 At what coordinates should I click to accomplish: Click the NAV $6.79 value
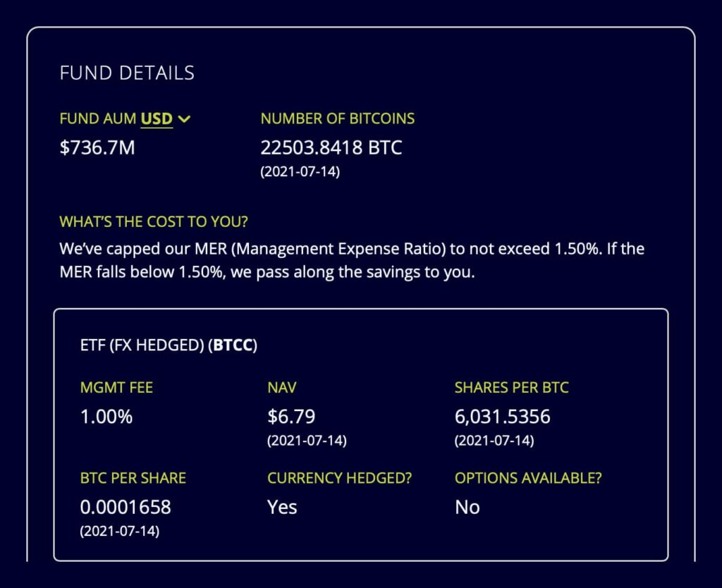click(291, 417)
